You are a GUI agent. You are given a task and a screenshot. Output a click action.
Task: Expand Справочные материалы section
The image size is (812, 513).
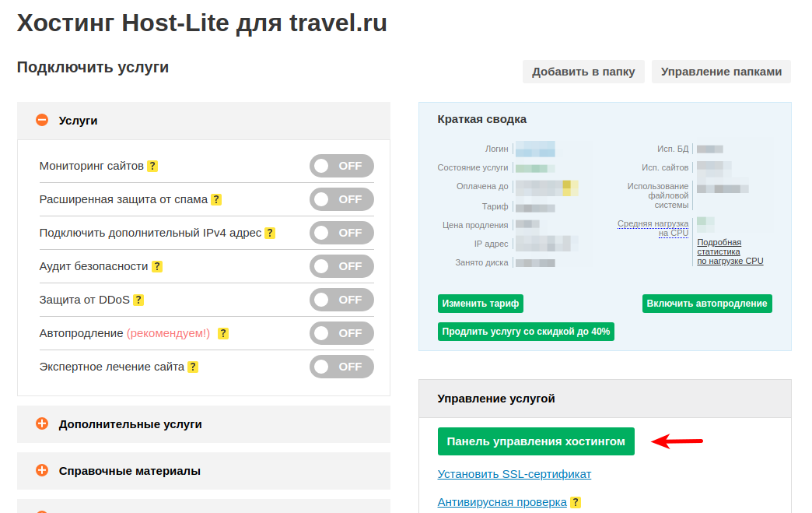(x=42, y=471)
